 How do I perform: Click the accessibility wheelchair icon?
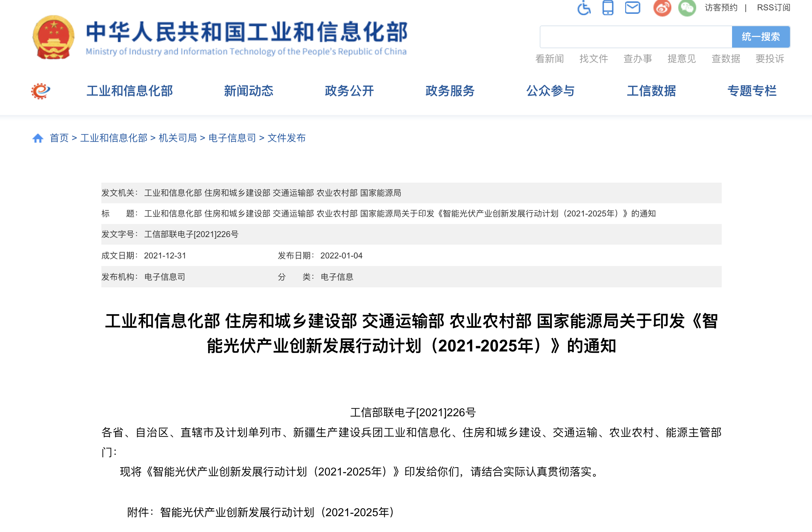point(584,8)
